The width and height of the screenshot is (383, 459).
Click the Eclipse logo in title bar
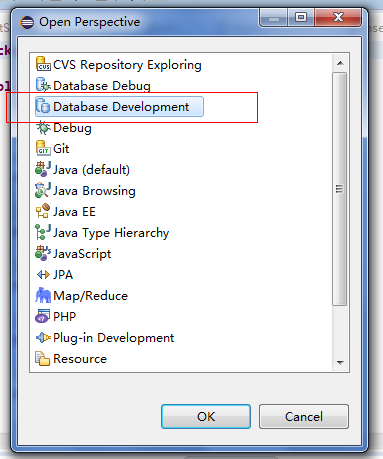tap(27, 22)
